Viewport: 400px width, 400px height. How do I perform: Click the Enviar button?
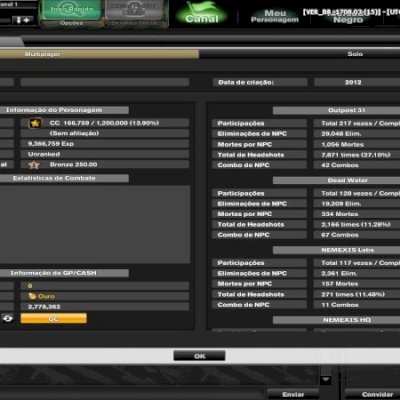click(293, 394)
